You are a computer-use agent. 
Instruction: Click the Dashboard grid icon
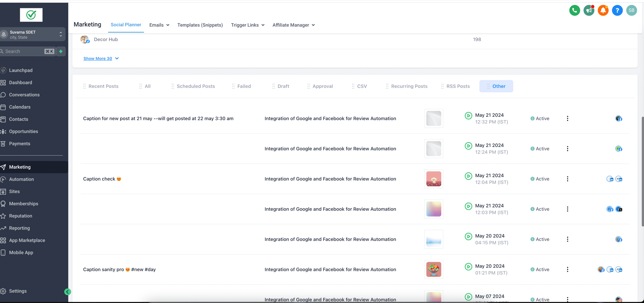[3, 83]
